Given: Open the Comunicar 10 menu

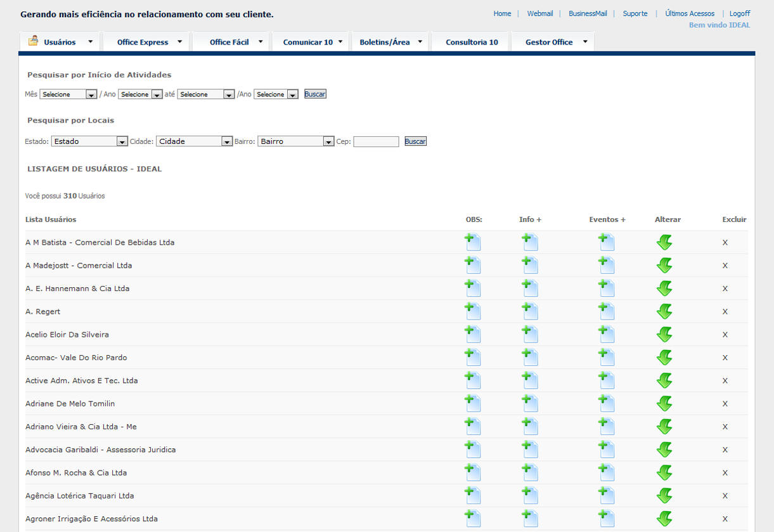Looking at the screenshot, I should (311, 42).
